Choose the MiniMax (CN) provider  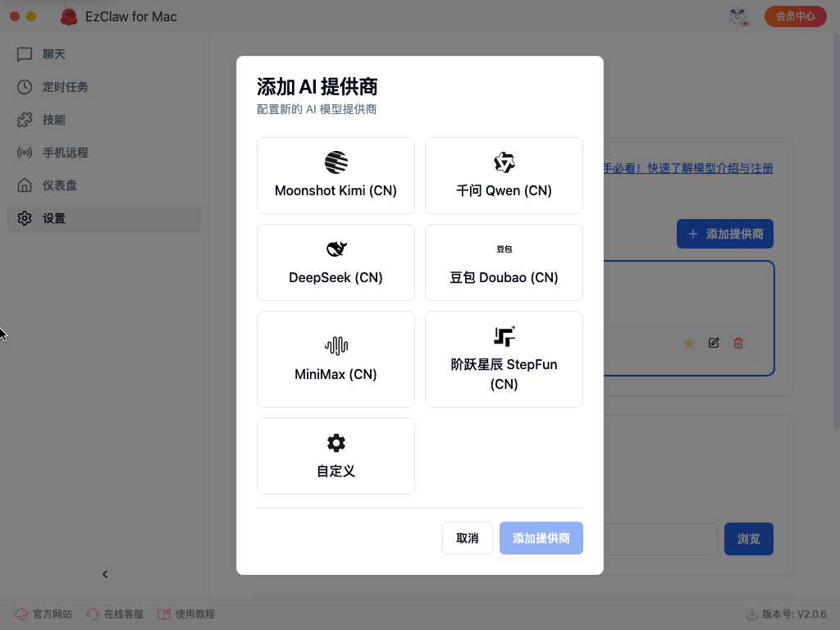(x=336, y=359)
